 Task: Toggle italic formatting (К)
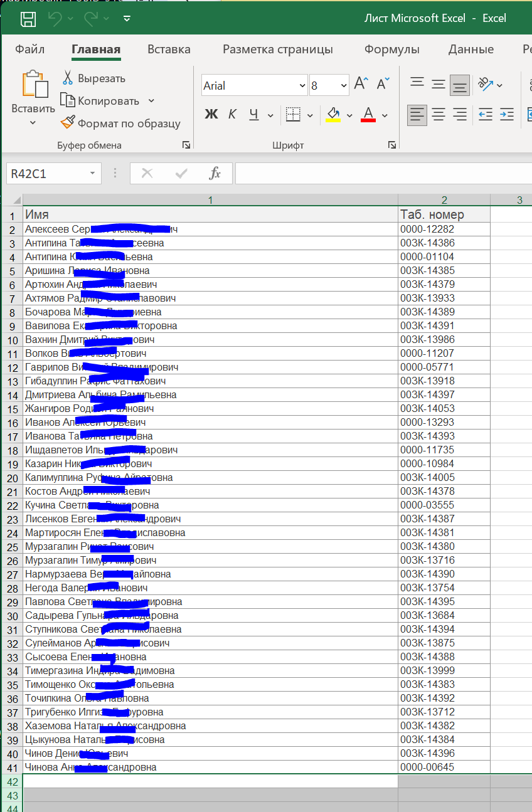[x=232, y=114]
